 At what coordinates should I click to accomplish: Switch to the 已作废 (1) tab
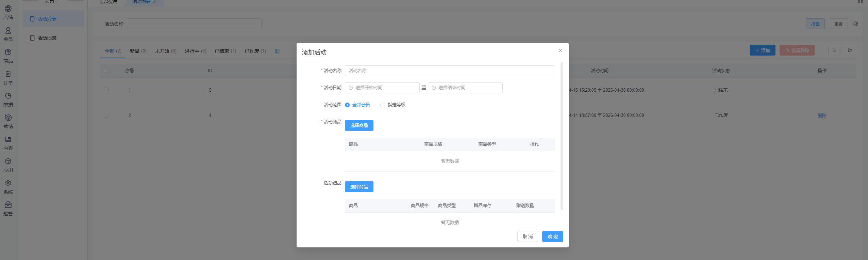click(x=255, y=51)
